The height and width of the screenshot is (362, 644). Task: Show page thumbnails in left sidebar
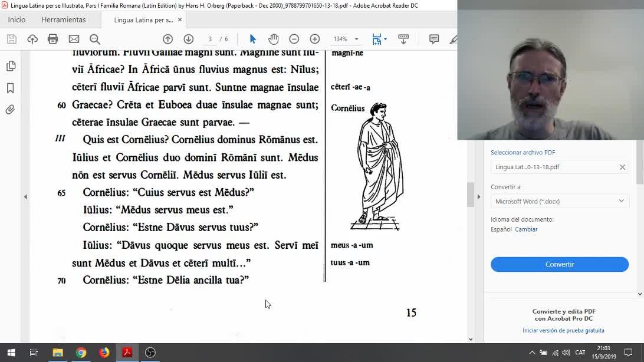(x=11, y=66)
